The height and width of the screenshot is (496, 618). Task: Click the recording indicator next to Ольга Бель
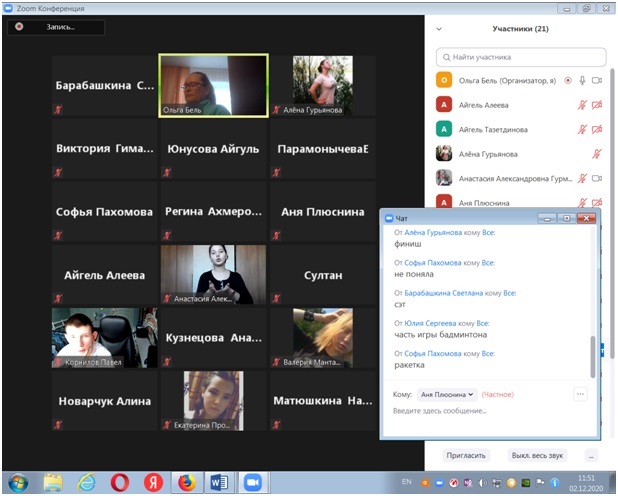568,80
